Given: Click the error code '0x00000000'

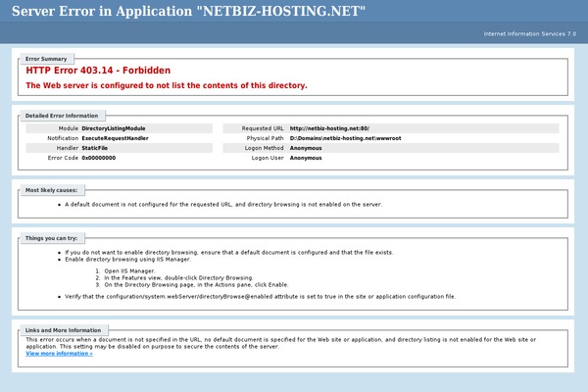Looking at the screenshot, I should click(x=99, y=158).
